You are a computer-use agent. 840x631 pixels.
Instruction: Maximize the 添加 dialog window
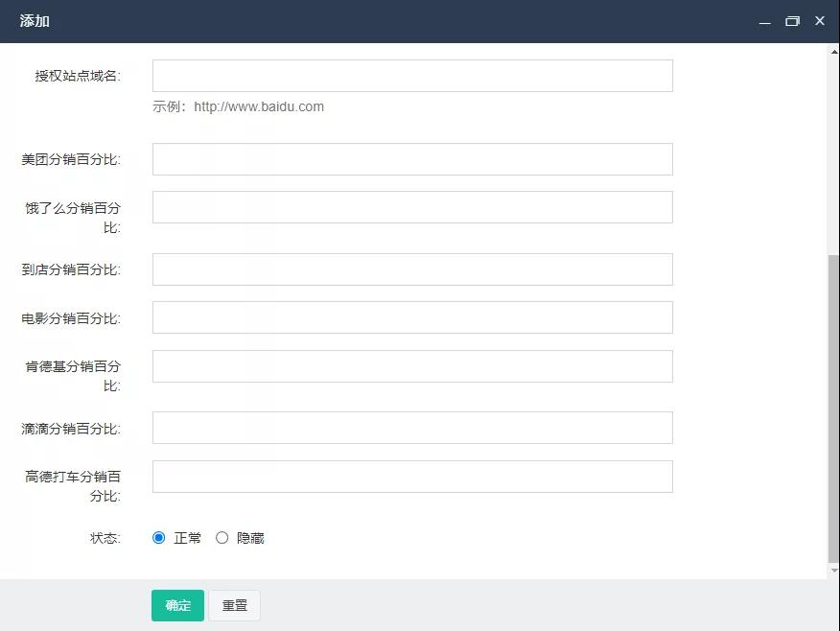pyautogui.click(x=792, y=21)
